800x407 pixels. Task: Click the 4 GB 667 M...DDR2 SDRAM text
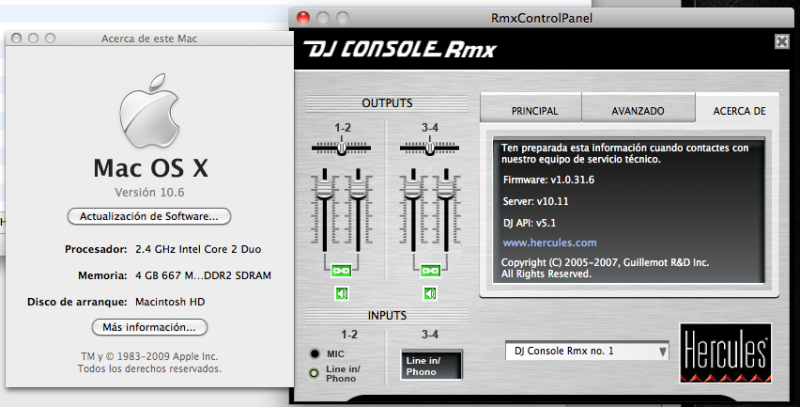point(203,275)
